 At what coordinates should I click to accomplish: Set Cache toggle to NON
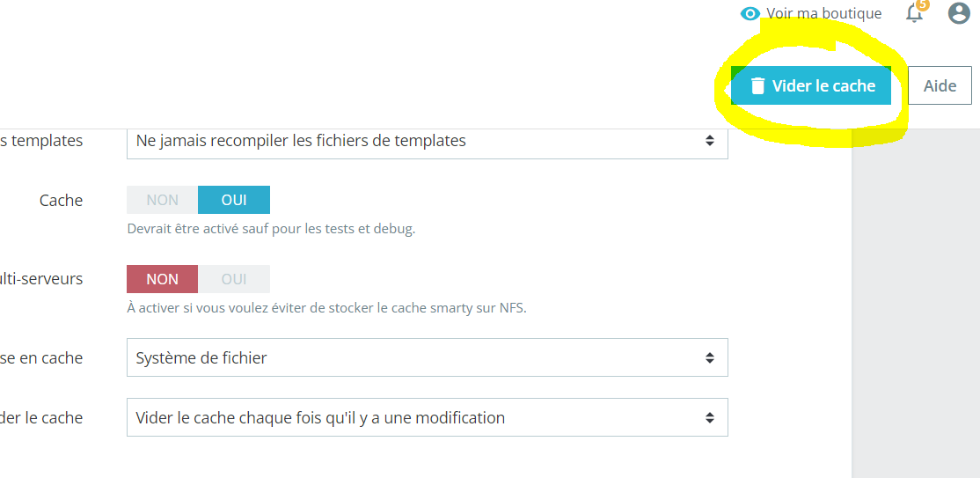click(x=163, y=200)
